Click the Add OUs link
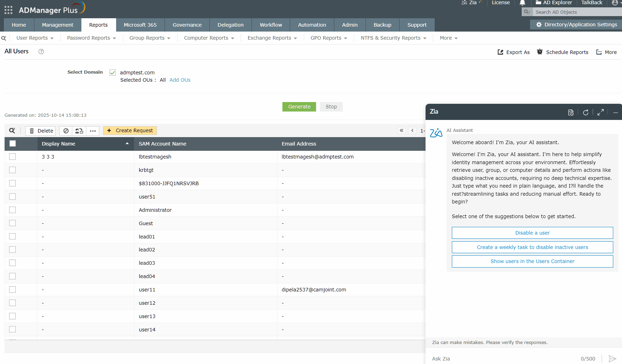Viewport: 622px width, 364px height. tap(180, 80)
